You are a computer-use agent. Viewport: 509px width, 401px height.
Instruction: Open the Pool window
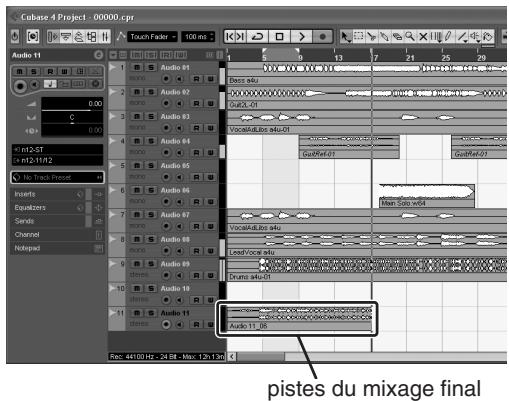pyautogui.click(x=91, y=36)
